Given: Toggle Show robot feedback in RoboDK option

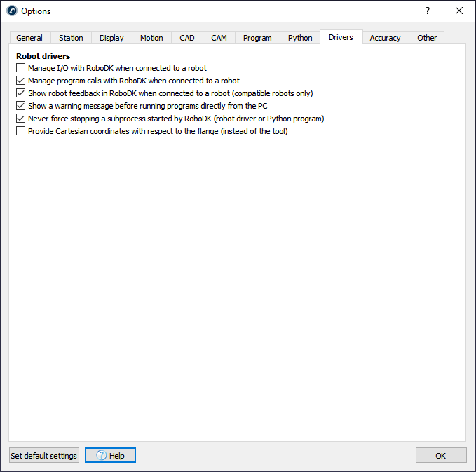Looking at the screenshot, I should 20,93.
